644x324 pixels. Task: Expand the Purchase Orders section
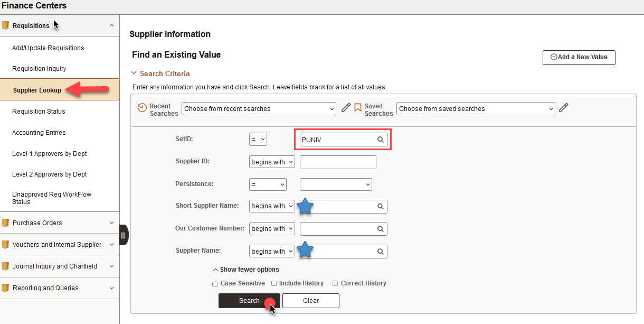(60, 223)
